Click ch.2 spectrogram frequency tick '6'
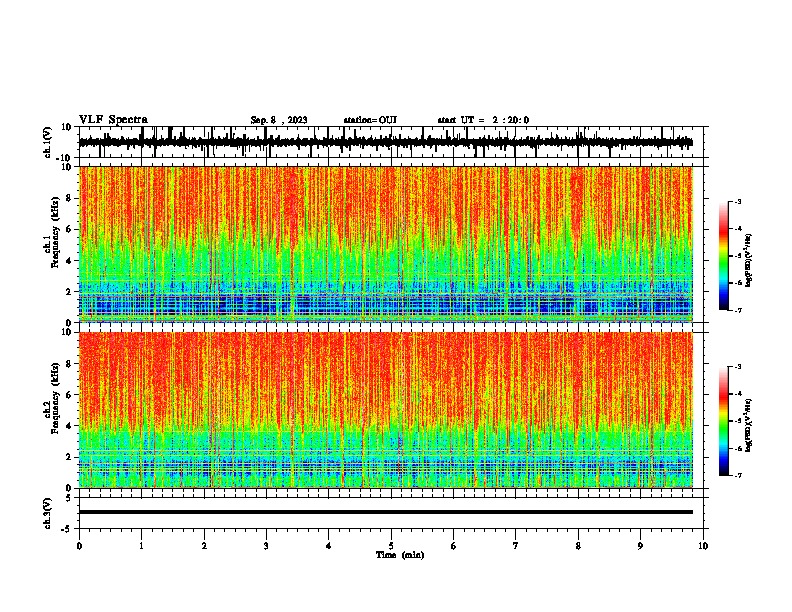The image size is (792, 612). pos(69,395)
